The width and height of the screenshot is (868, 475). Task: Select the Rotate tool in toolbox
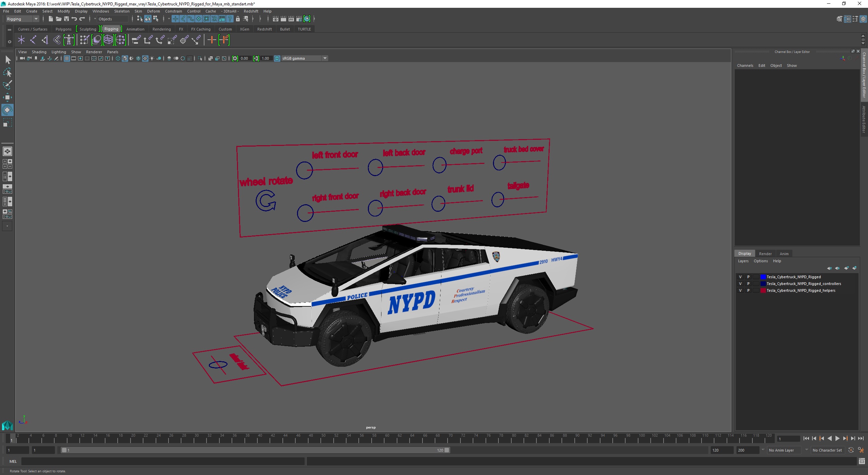[7, 110]
